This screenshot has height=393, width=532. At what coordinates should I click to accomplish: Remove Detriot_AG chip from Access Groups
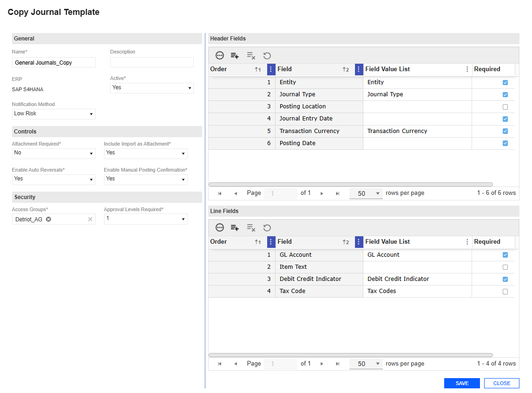coord(48,219)
